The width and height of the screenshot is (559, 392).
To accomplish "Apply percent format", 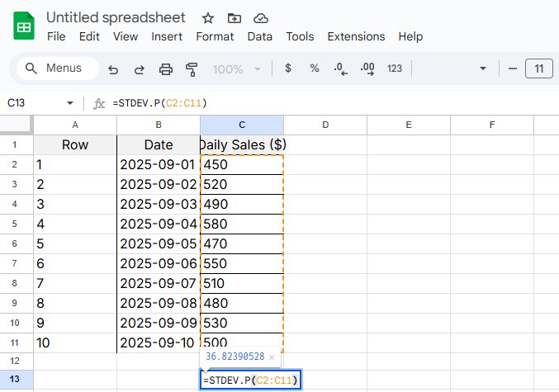I will (315, 68).
